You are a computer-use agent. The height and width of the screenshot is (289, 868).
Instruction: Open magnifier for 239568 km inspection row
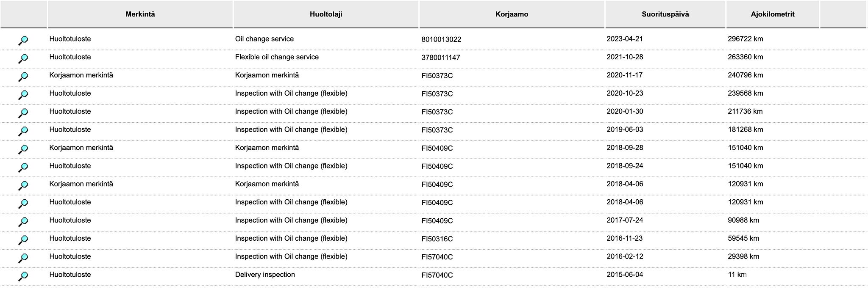point(23,95)
